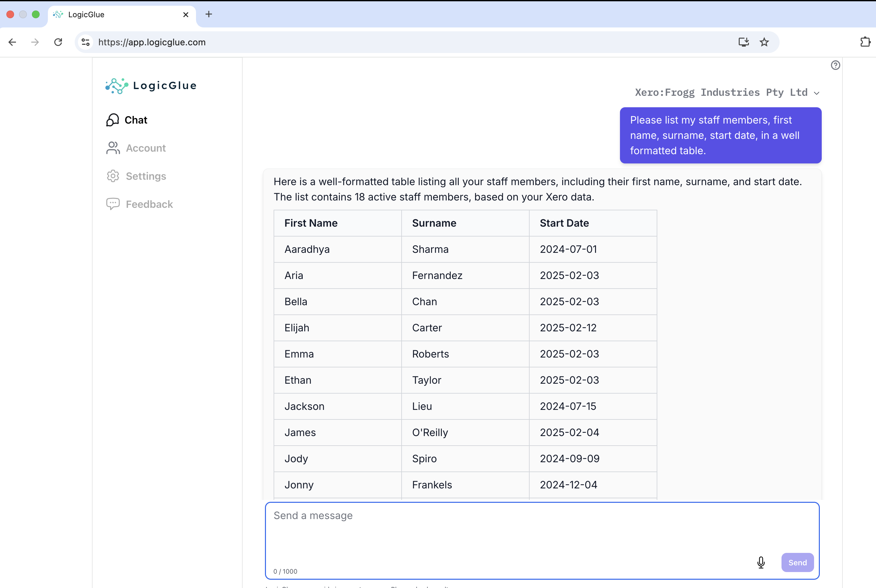The image size is (876, 588).
Task: Click the browser forward arrow
Action: point(35,42)
